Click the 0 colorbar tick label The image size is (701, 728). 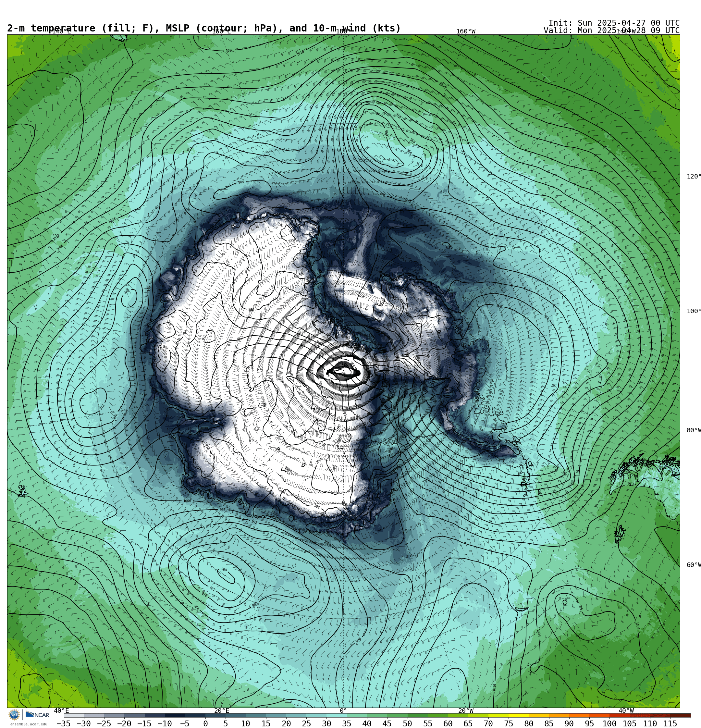coord(205,723)
